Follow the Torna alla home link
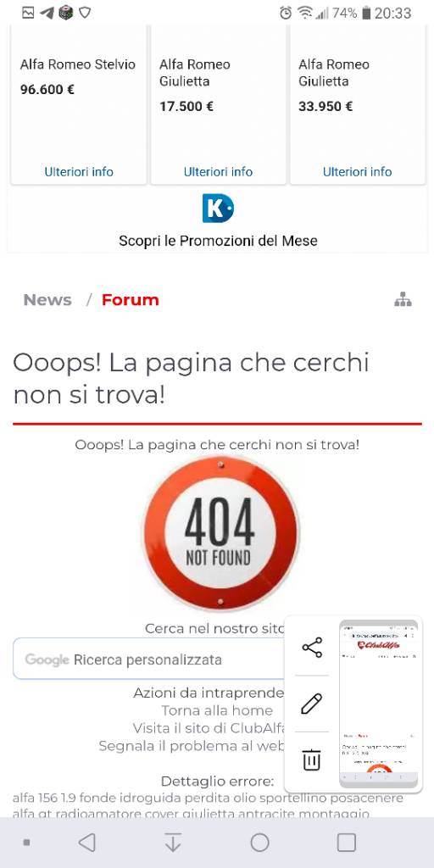 (x=217, y=710)
